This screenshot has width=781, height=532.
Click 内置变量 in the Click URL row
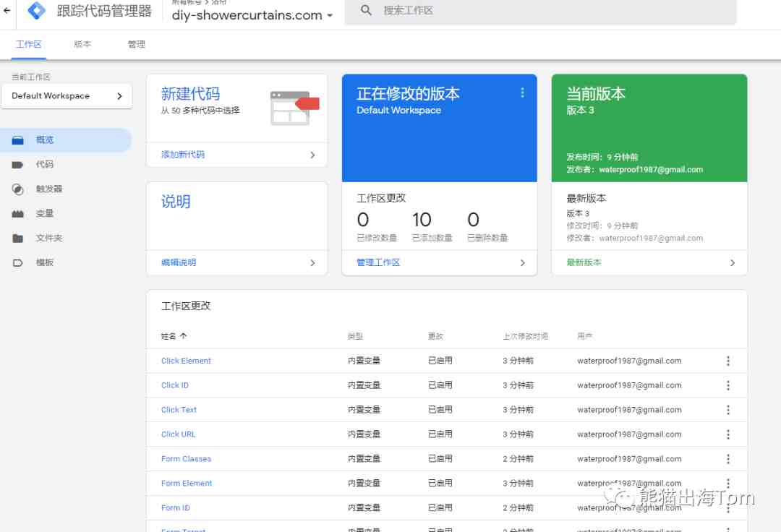tap(364, 434)
